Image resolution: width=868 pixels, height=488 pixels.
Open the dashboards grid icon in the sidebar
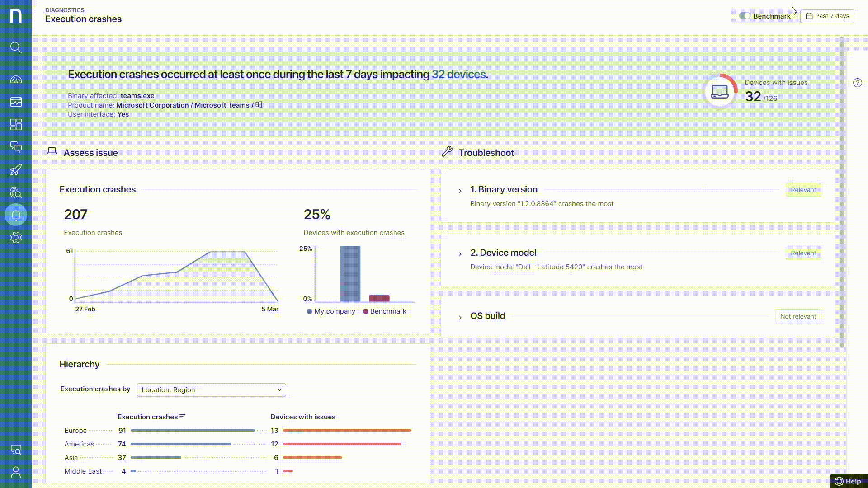point(16,124)
